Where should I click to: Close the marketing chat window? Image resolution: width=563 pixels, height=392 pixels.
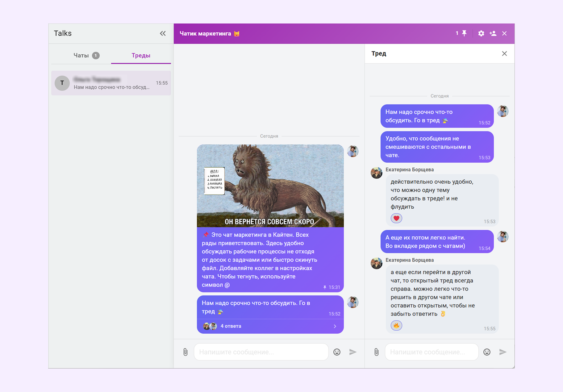point(504,33)
